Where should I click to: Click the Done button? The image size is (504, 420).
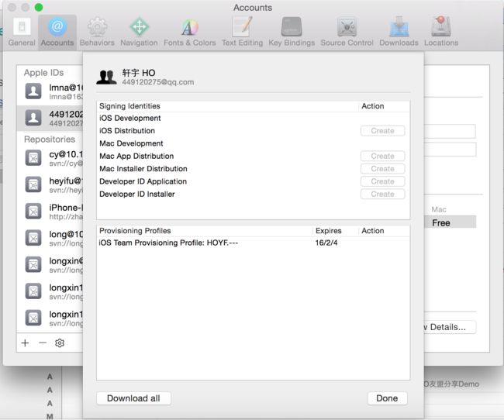click(387, 398)
